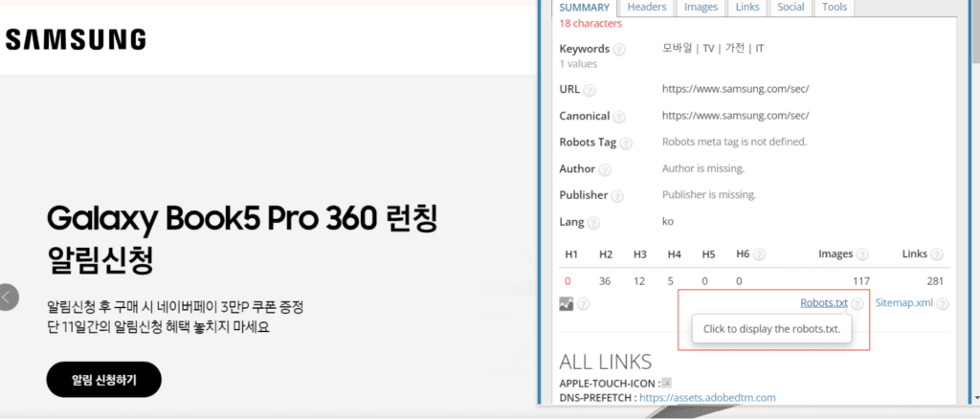Click the Sitemap.xml help question icon
The image size is (980, 419).
click(x=943, y=304)
